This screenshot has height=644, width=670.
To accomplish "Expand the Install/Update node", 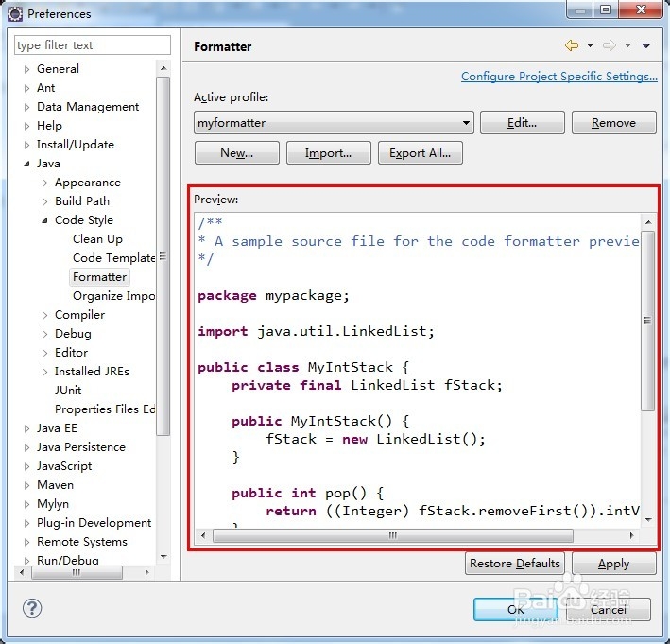I will pos(26,145).
